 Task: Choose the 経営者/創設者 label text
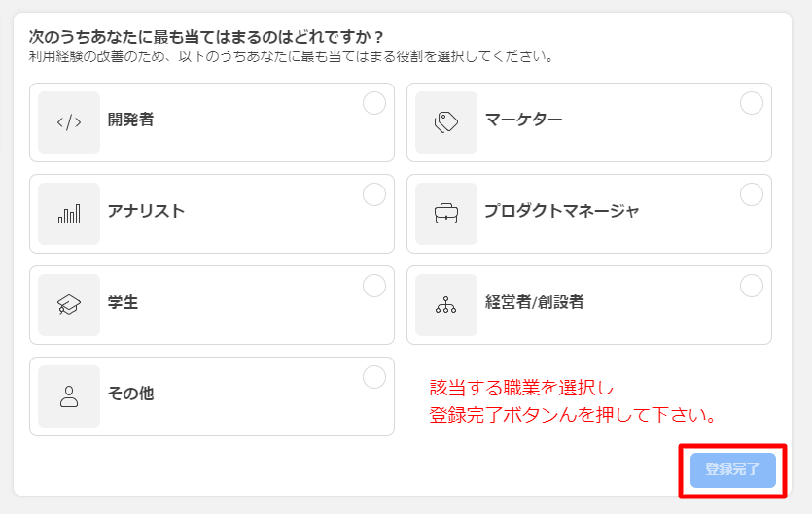pos(535,302)
